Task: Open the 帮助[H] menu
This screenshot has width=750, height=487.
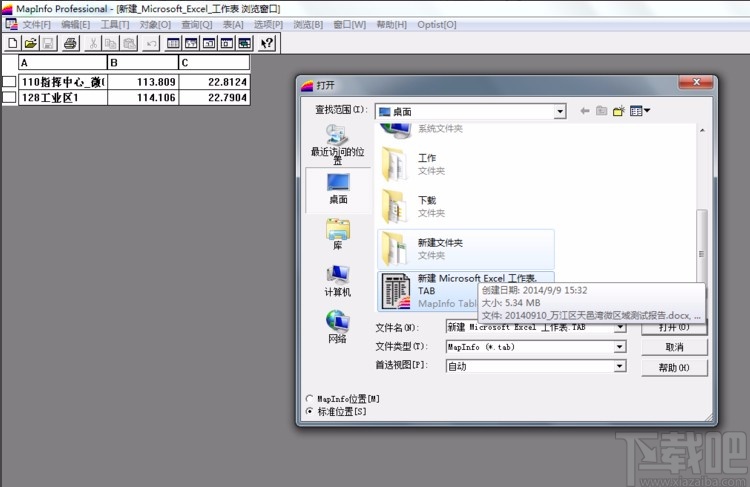Action: point(391,24)
